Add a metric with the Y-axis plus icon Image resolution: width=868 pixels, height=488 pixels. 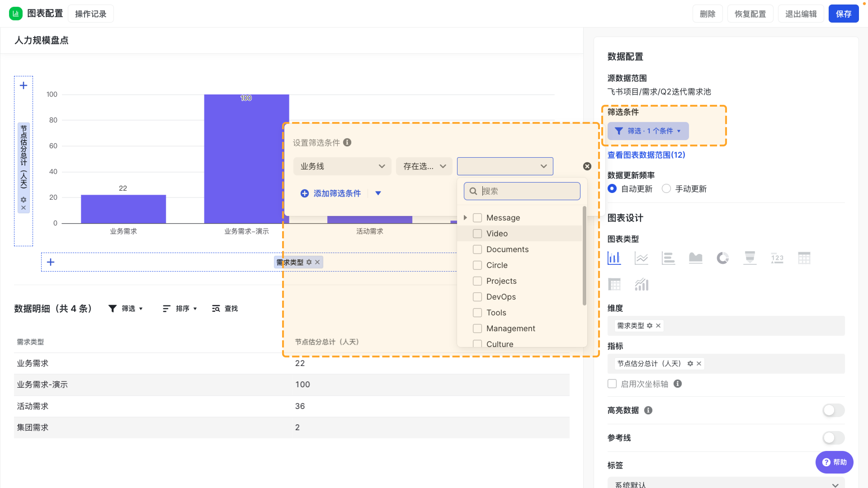pos(23,86)
